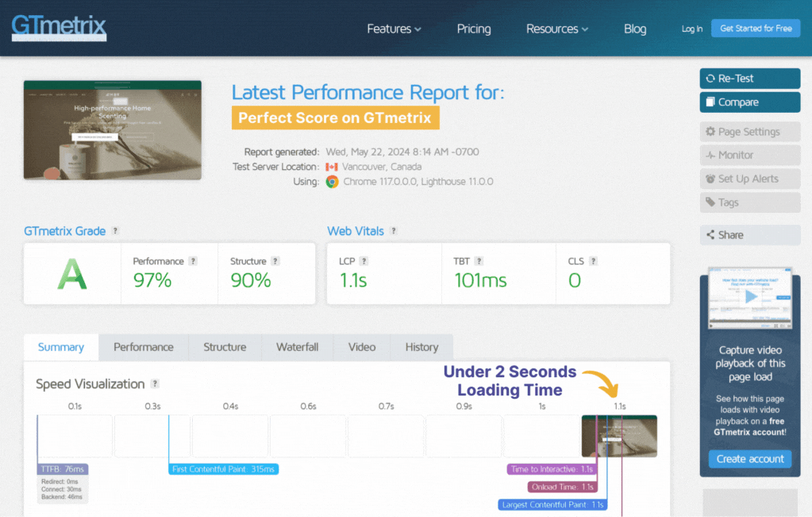Click Time to Interactive: 1.1s marker

pyautogui.click(x=552, y=469)
